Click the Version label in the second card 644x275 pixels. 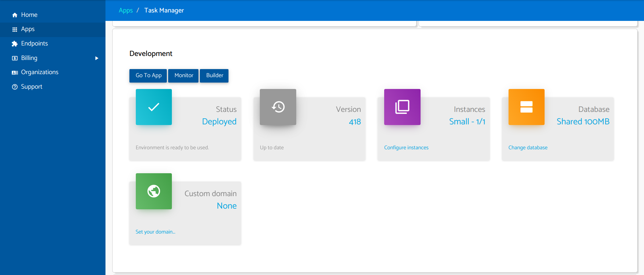(348, 109)
